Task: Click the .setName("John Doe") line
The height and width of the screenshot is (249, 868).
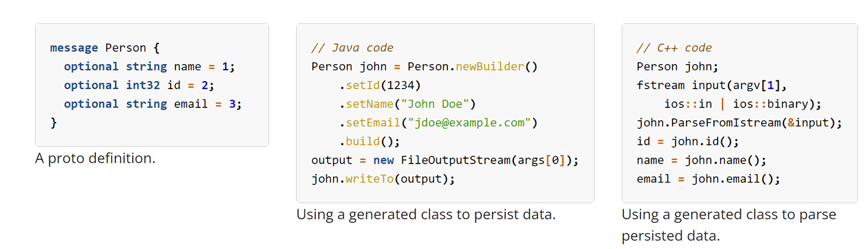Action: (408, 104)
